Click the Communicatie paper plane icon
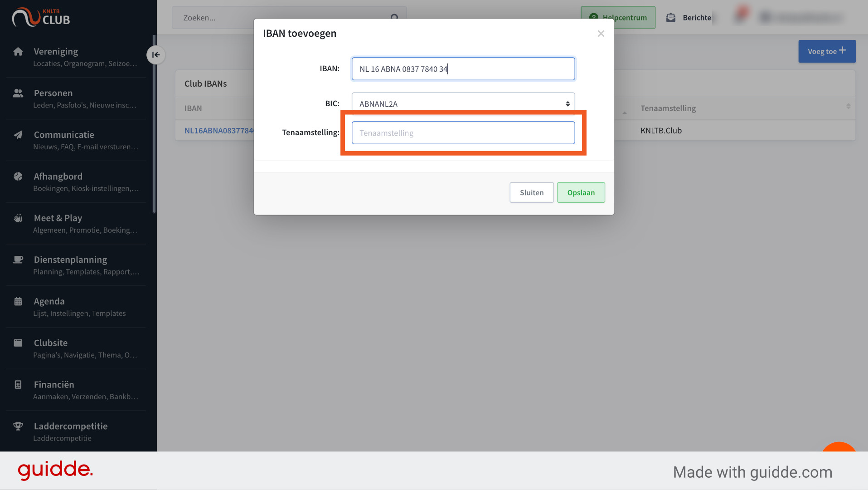 click(18, 135)
